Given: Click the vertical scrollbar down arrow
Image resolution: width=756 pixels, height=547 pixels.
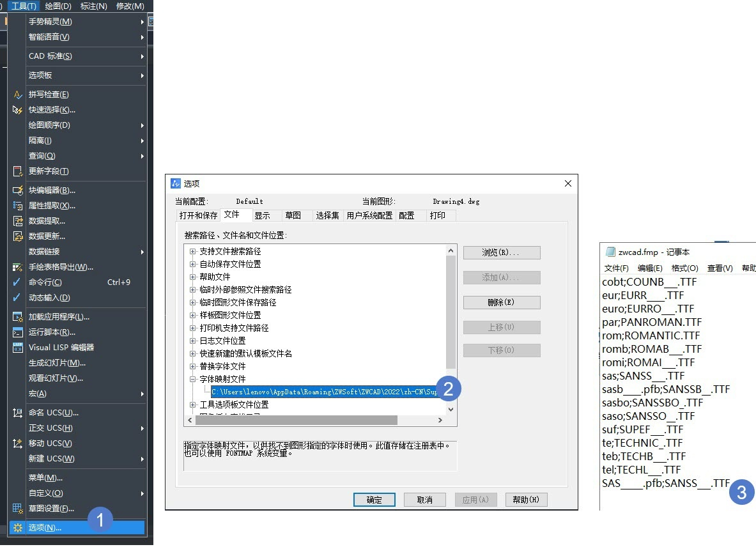Looking at the screenshot, I should 451,410.
